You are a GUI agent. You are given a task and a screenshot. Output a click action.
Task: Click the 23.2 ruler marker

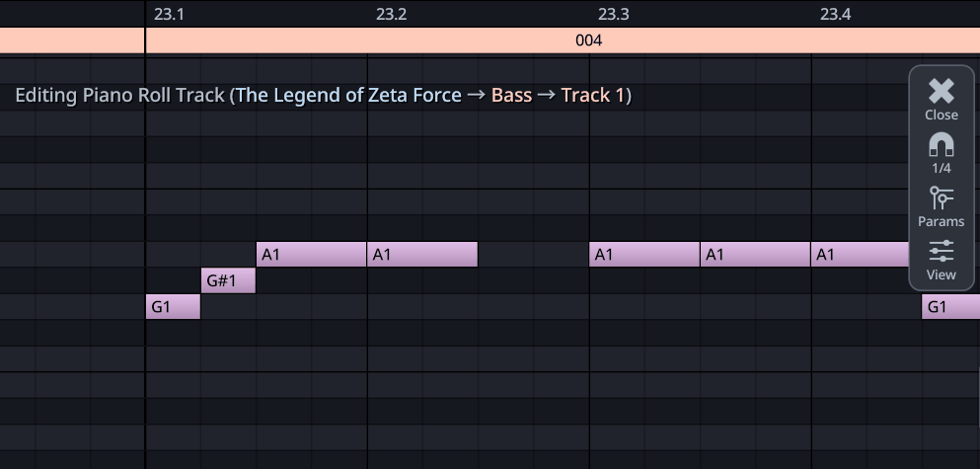coord(391,14)
